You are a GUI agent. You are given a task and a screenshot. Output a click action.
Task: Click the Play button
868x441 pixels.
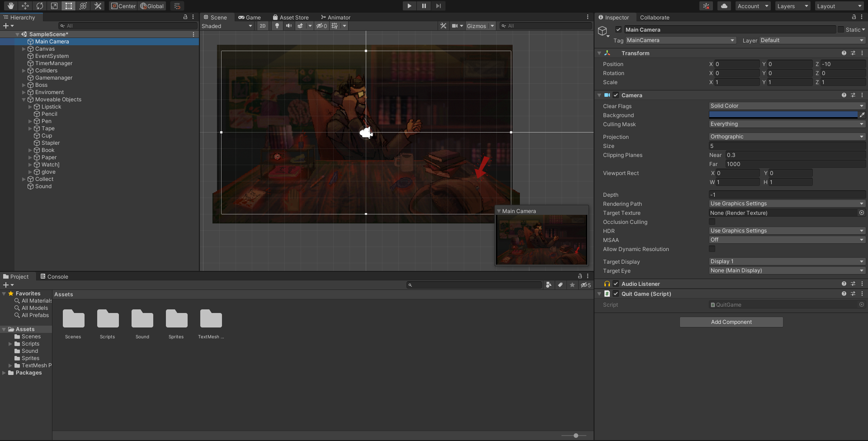(409, 6)
